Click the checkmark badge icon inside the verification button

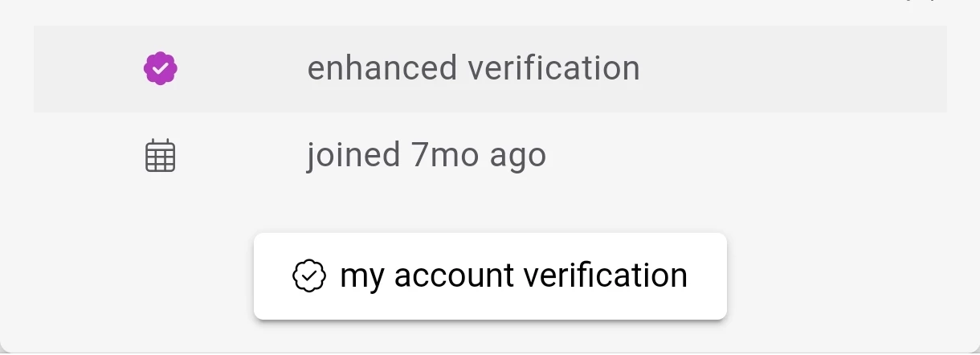pos(309,276)
